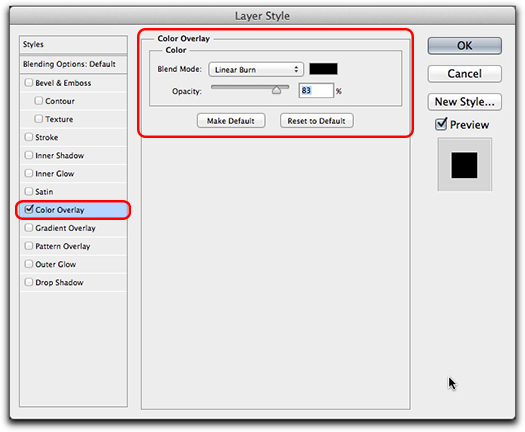Select the Satin label in styles list
Viewport: 525px width, 432px height.
44,192
